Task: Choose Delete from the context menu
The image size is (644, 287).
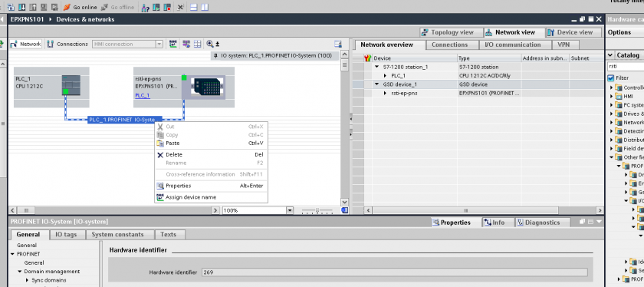Action: pos(211,154)
